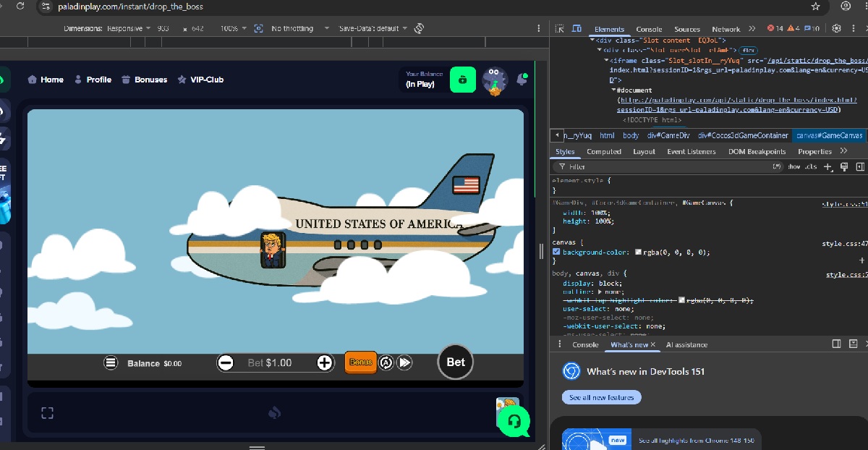The image size is (868, 450).
Task: Open the user avatar menu
Action: (495, 80)
